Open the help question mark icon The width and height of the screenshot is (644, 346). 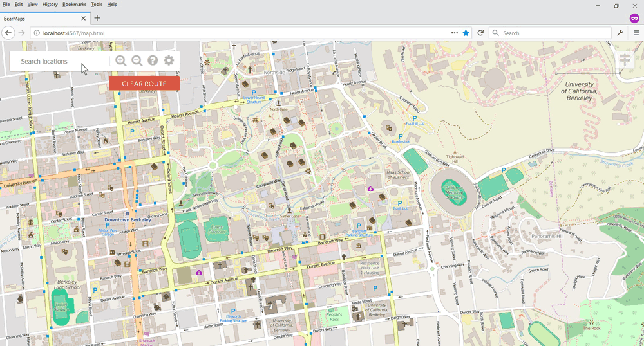pyautogui.click(x=153, y=60)
